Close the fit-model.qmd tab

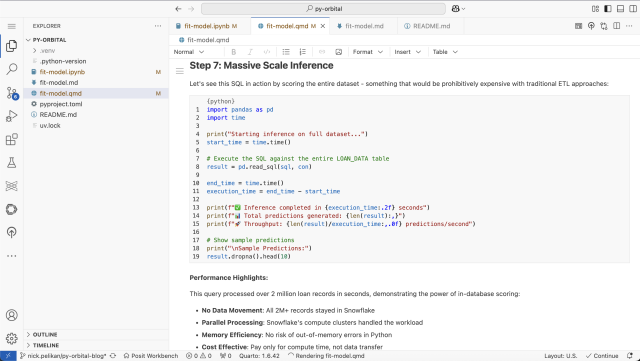(323, 26)
